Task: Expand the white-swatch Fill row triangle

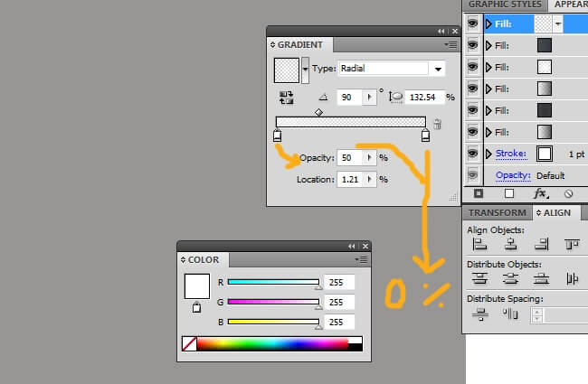Action: pyautogui.click(x=488, y=68)
